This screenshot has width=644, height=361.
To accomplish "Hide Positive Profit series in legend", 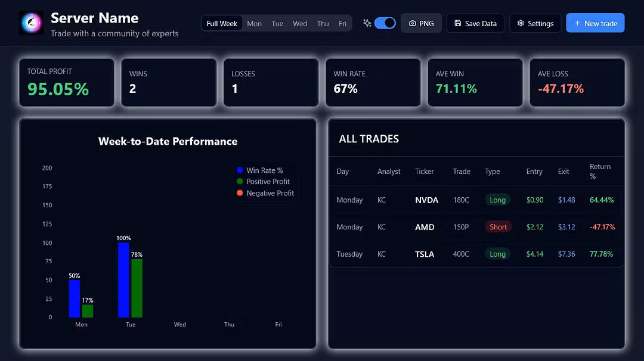I will pyautogui.click(x=262, y=182).
